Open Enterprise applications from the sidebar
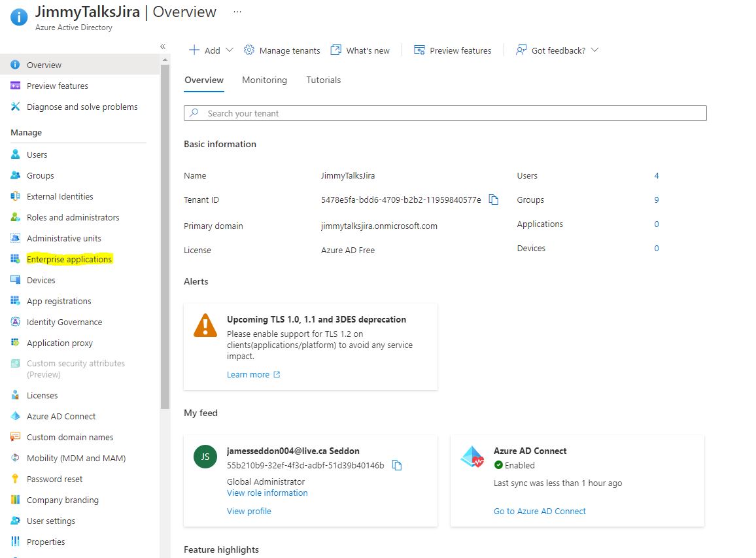This screenshot has width=756, height=558. coord(69,260)
